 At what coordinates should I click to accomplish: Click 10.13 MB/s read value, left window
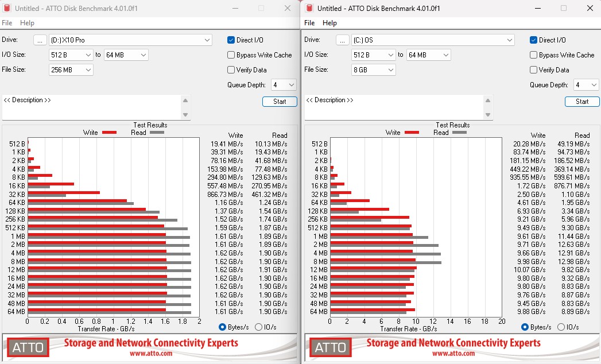[x=271, y=144]
